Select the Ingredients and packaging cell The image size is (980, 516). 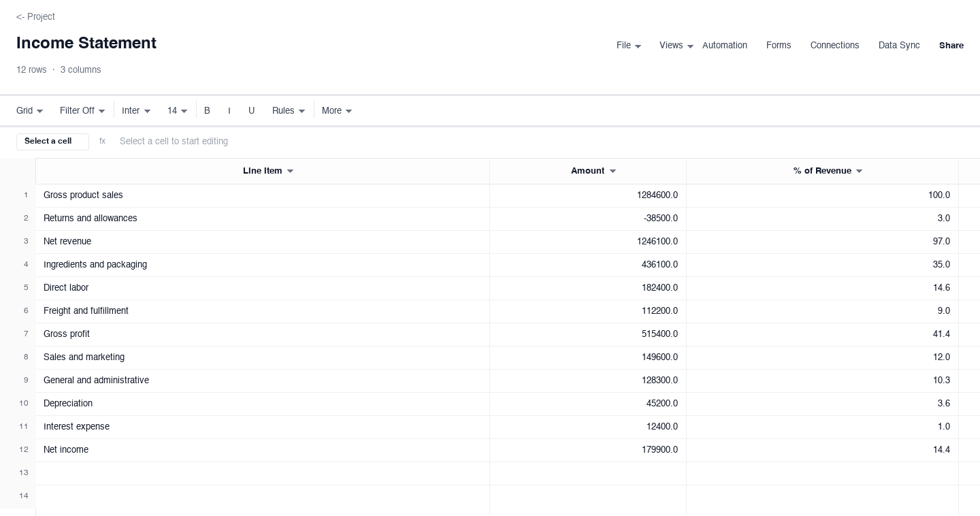pos(263,265)
